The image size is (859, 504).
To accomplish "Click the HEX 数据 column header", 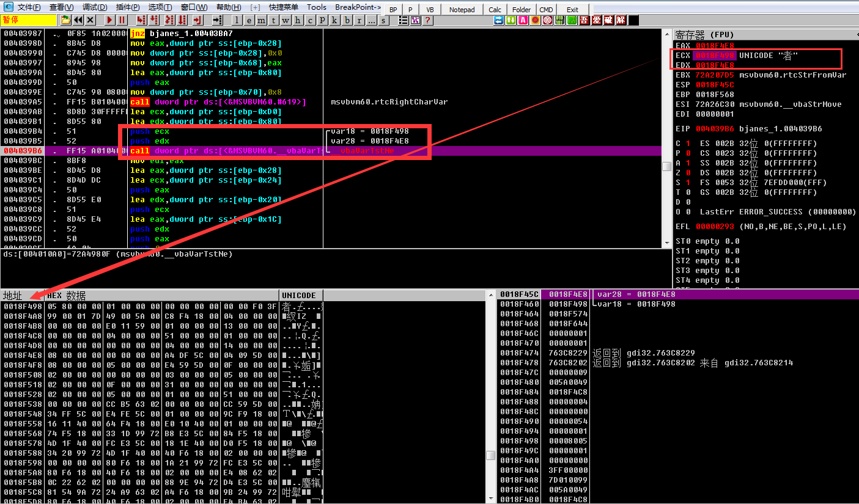I will (x=162, y=295).
